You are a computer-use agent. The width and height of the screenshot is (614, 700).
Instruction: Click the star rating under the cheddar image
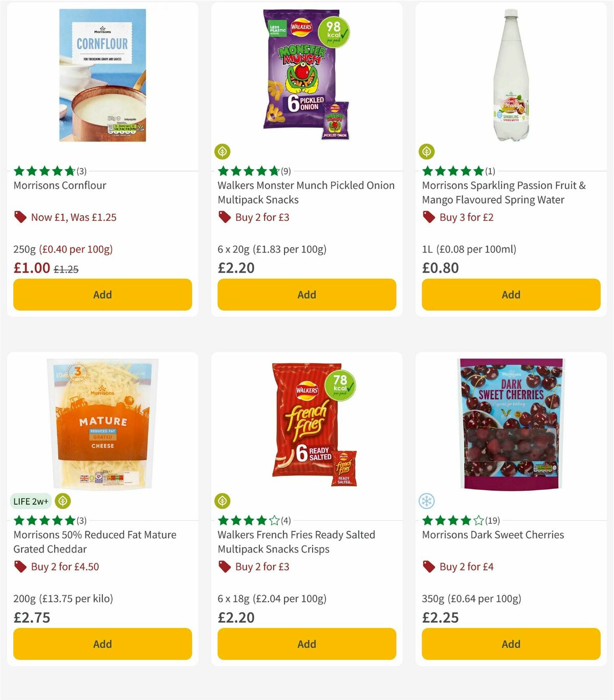tap(43, 520)
